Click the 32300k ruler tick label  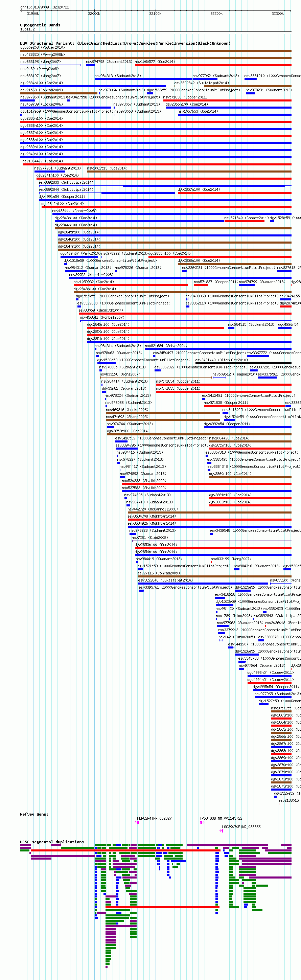pyautogui.click(x=278, y=14)
